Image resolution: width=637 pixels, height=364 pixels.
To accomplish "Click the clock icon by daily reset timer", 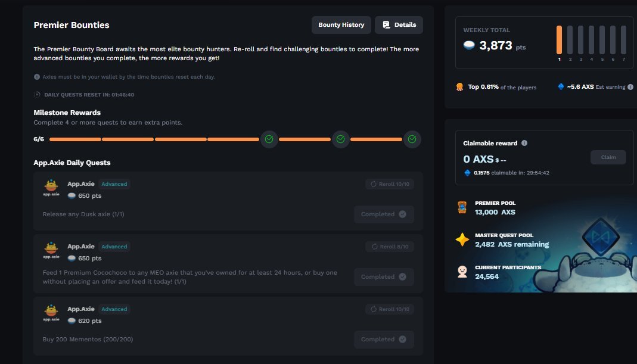I will point(37,95).
